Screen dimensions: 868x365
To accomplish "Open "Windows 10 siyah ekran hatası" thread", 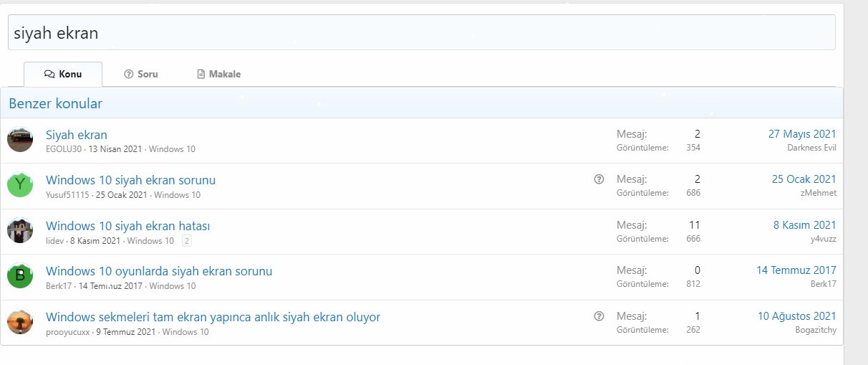I will tap(127, 226).
